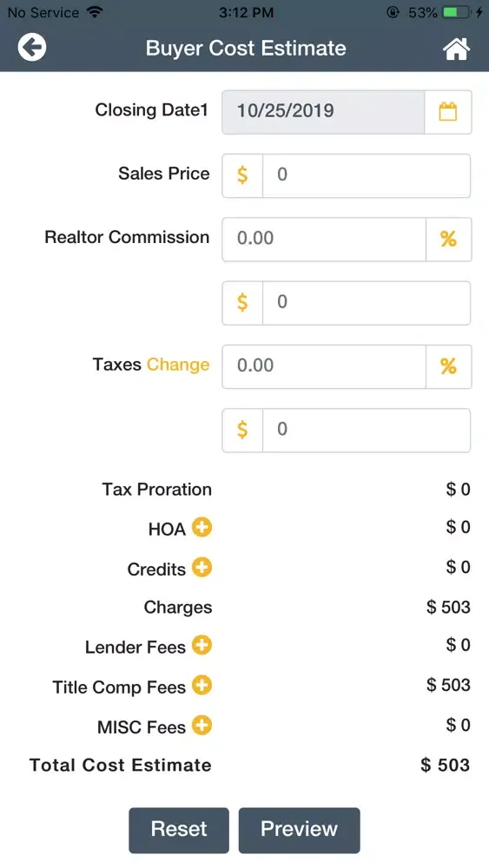Add Credits using the plus icon
This screenshot has width=489, height=868.
pyautogui.click(x=202, y=568)
